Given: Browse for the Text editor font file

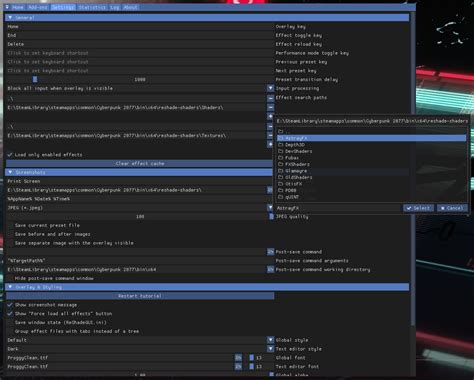Looking at the screenshot, I should coord(238,366).
